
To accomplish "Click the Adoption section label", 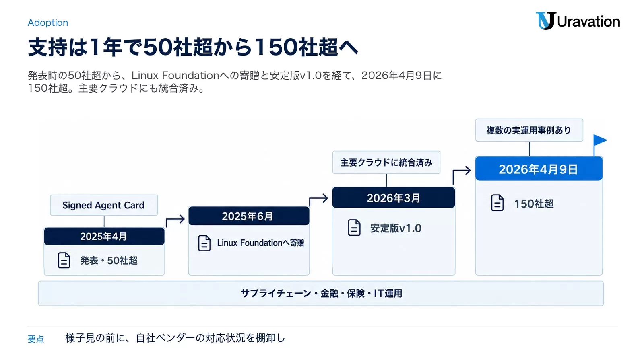I will click(x=48, y=23).
